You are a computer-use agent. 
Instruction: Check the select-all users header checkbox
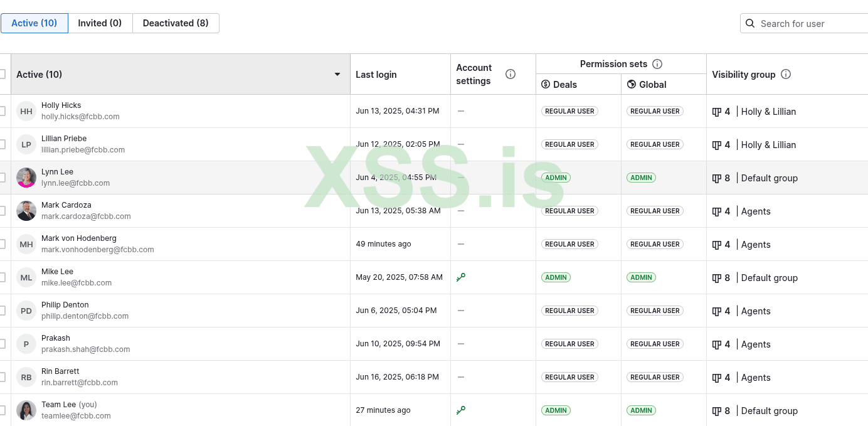click(3, 74)
